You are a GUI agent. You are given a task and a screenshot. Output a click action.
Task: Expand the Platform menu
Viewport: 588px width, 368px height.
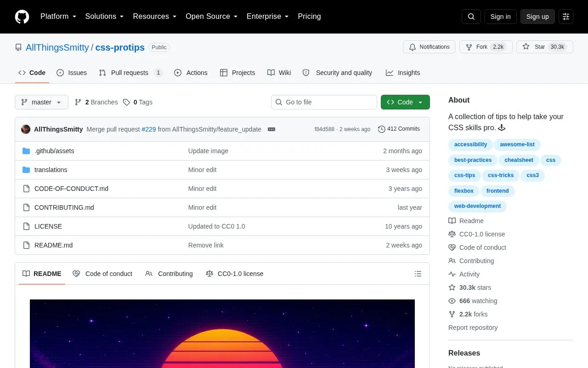coord(58,17)
